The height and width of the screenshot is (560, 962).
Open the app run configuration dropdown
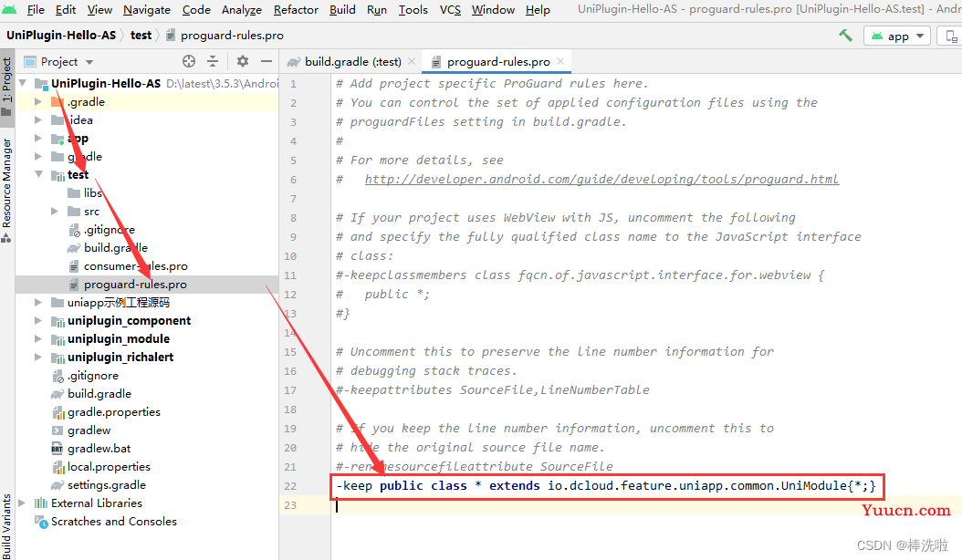(x=897, y=36)
